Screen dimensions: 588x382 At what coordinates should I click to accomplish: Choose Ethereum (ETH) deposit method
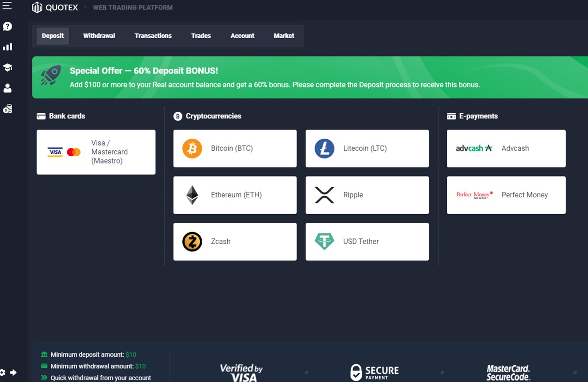click(x=235, y=195)
